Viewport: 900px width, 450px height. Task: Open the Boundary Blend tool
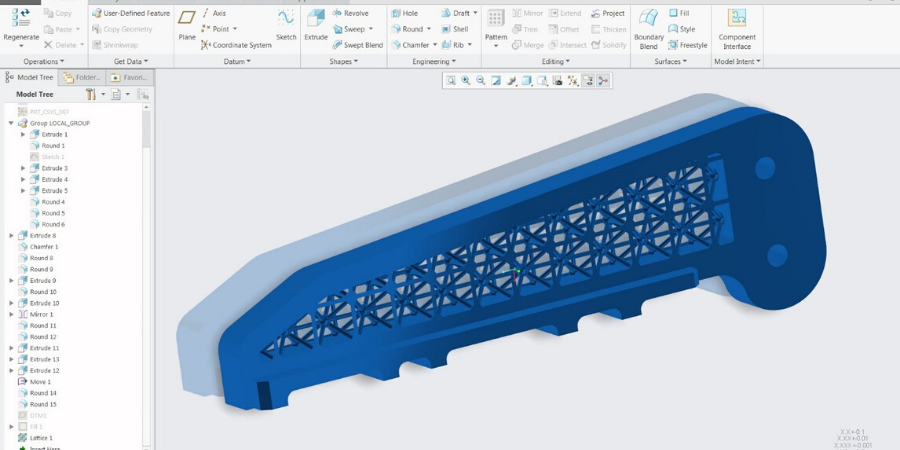pos(648,26)
